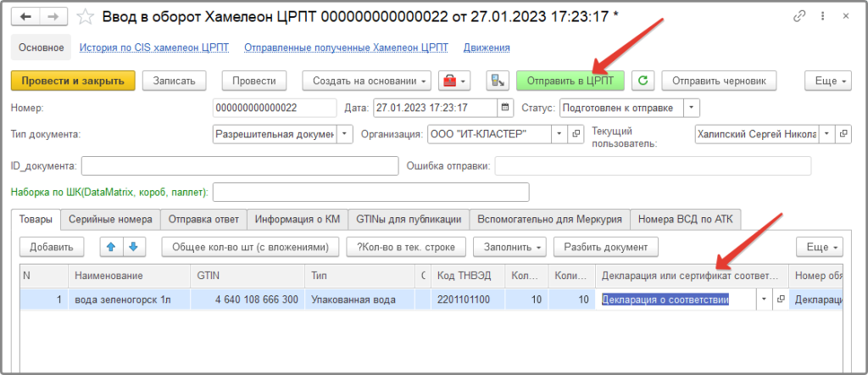Viewport: 868px width, 375px height.
Task: Click the Ошибка отправки field
Action: (x=653, y=165)
